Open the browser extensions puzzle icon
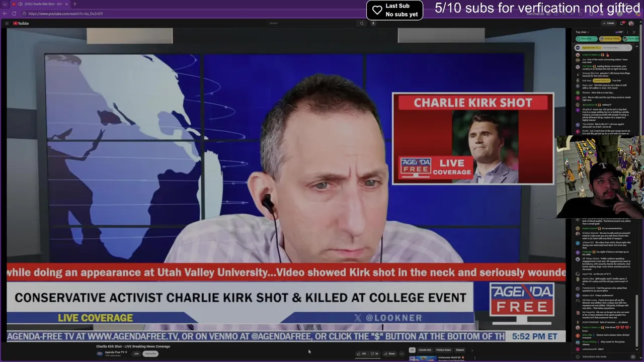The height and width of the screenshot is (362, 644). coord(591,14)
